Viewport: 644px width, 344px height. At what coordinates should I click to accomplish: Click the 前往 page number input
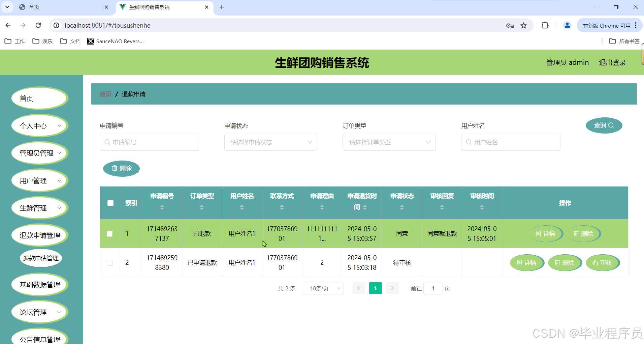433,288
